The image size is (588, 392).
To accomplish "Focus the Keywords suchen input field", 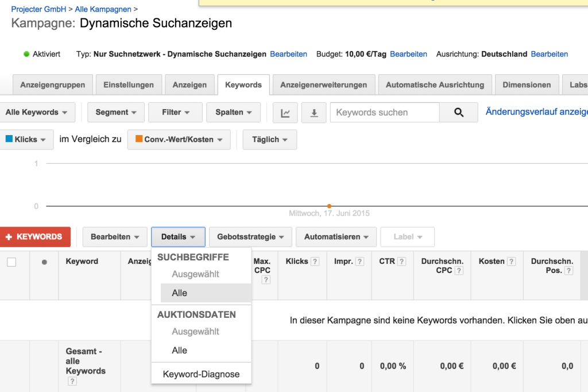I will coord(385,112).
